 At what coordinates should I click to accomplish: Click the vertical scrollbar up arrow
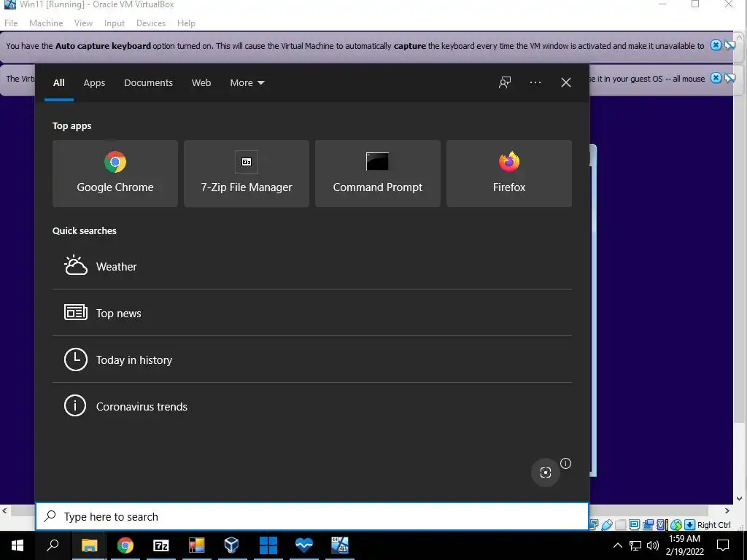739,36
